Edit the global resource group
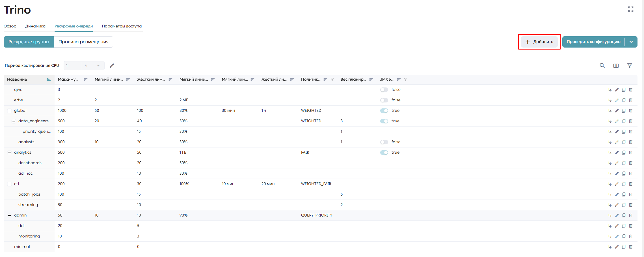The width and height of the screenshot is (644, 257). 617,111
